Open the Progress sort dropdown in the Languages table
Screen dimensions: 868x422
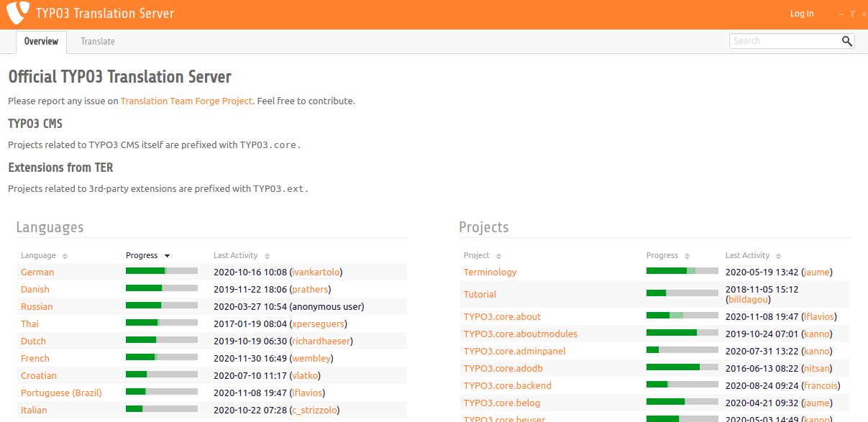168,255
